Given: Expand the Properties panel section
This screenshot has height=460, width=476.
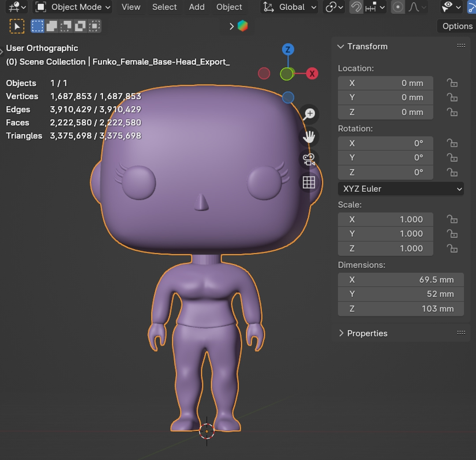Looking at the screenshot, I should [x=367, y=333].
